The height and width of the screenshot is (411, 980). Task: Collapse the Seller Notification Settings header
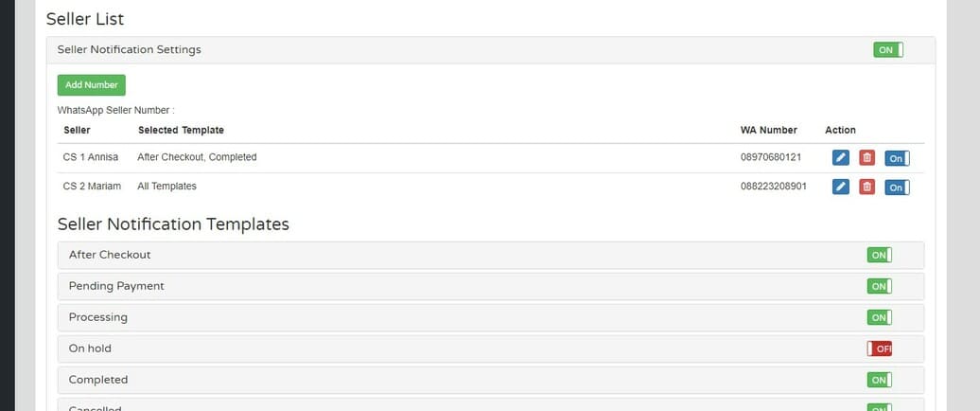130,49
